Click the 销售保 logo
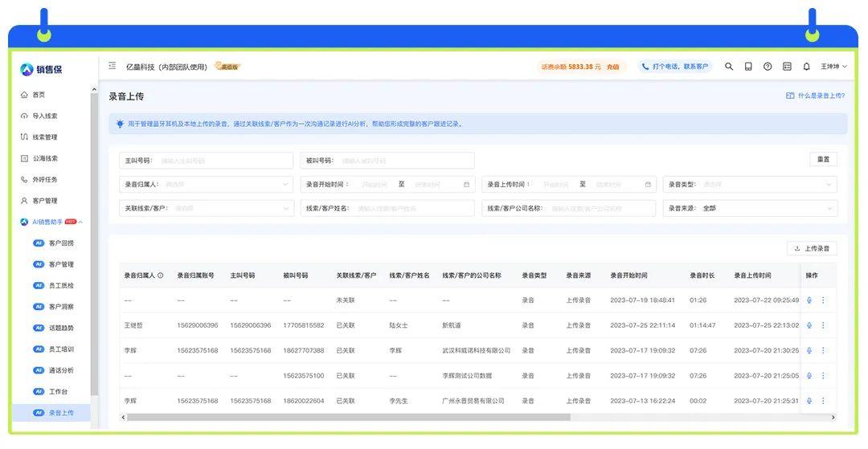 click(42, 69)
